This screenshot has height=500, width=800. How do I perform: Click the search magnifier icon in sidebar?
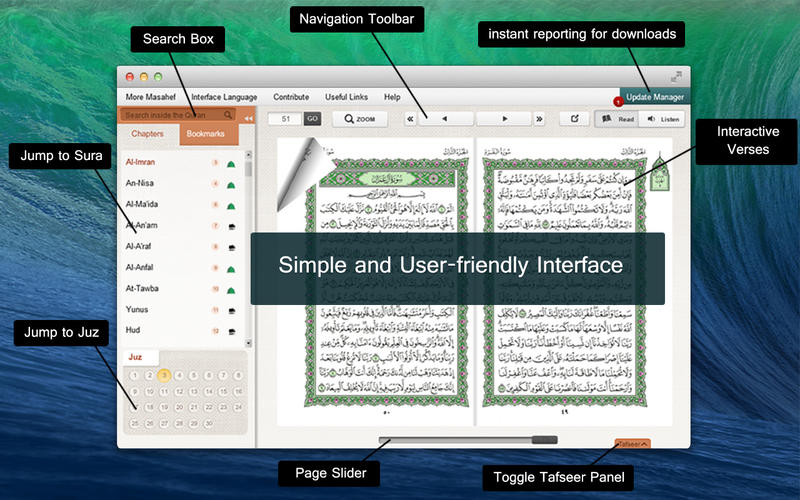(x=228, y=115)
